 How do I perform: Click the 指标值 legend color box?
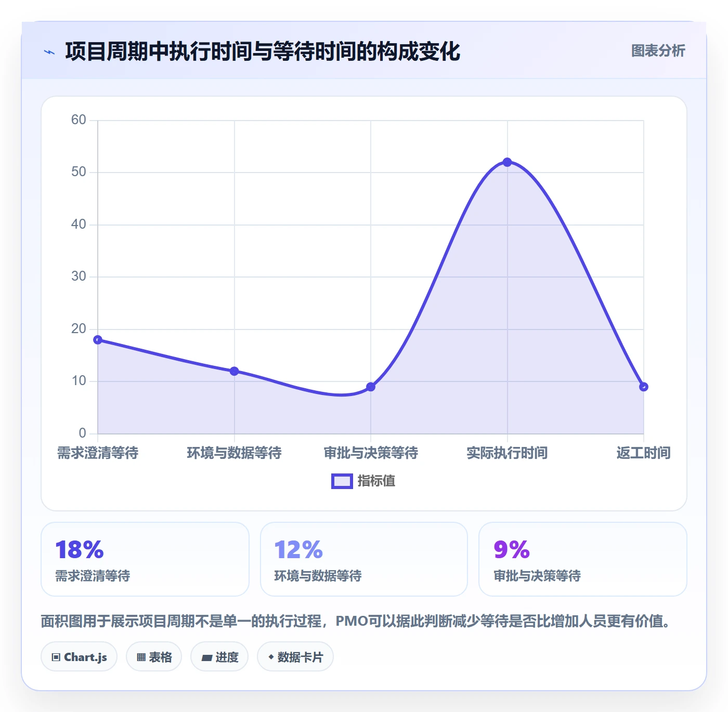click(342, 481)
